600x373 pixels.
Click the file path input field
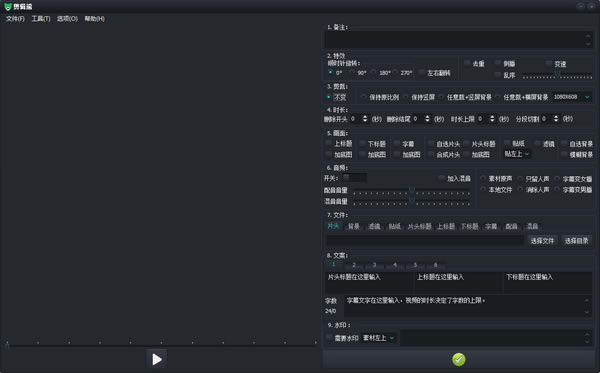[x=425, y=240]
